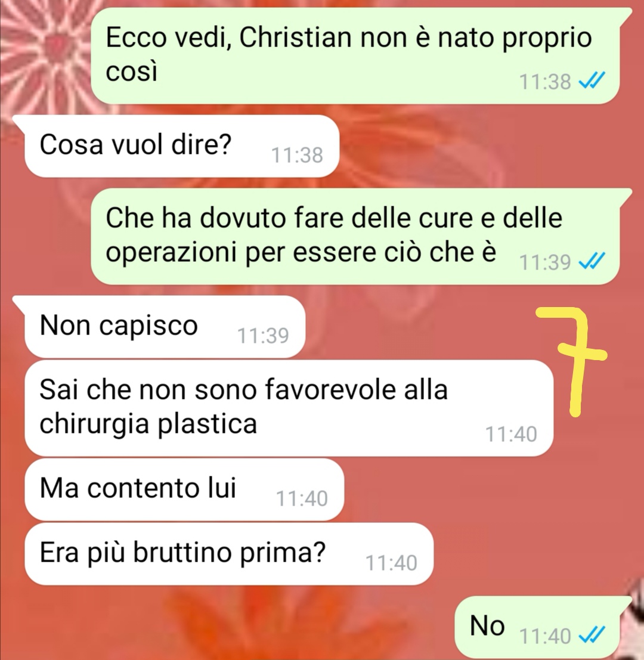Select the 'Ma contento lui' message
This screenshot has width=644, height=660.
click(184, 490)
